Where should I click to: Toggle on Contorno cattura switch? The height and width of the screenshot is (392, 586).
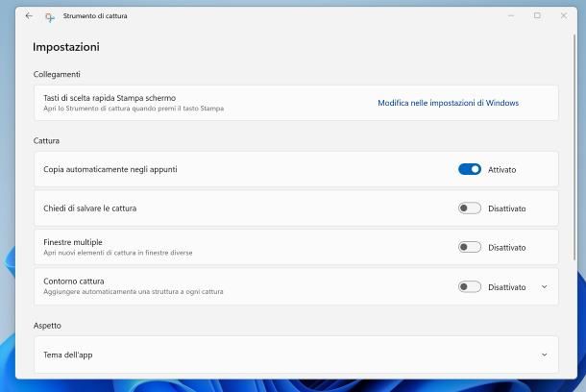(470, 286)
